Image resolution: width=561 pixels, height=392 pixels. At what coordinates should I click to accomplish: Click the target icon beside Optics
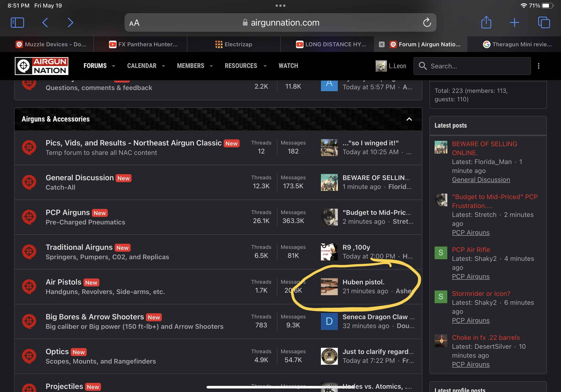(x=29, y=356)
